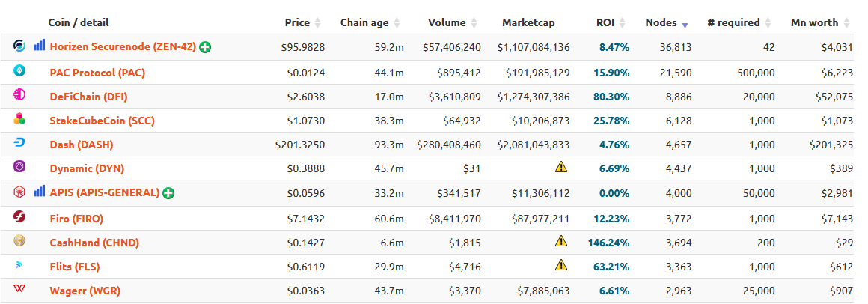Click the 36,813 nodes cell for Horizen
This screenshot has height=304, width=868.
tap(676, 48)
